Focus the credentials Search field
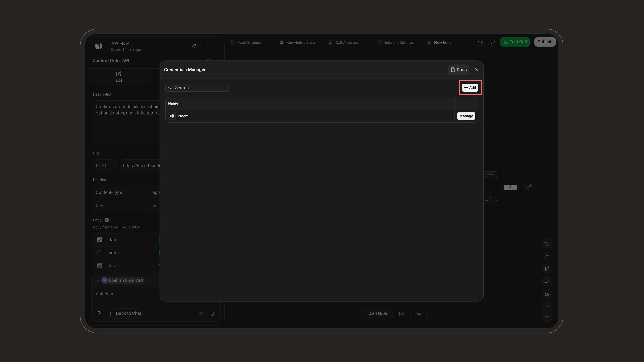Screen dimensions: 644x362 click(x=197, y=88)
